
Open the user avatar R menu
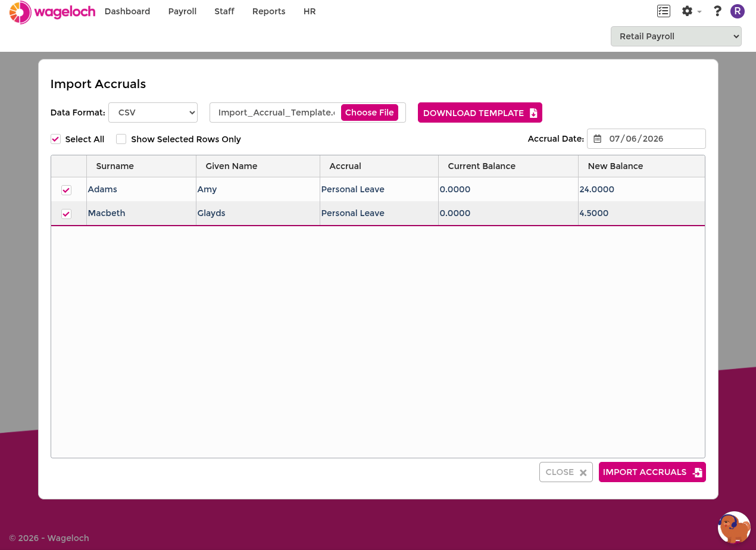pos(738,11)
